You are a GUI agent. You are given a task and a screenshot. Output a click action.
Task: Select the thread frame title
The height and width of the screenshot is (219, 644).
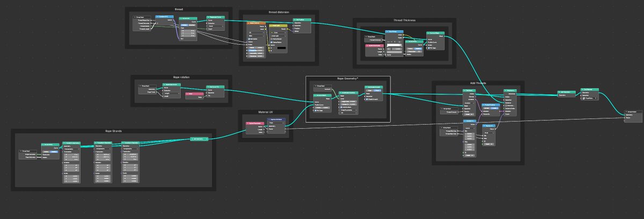(x=179, y=9)
